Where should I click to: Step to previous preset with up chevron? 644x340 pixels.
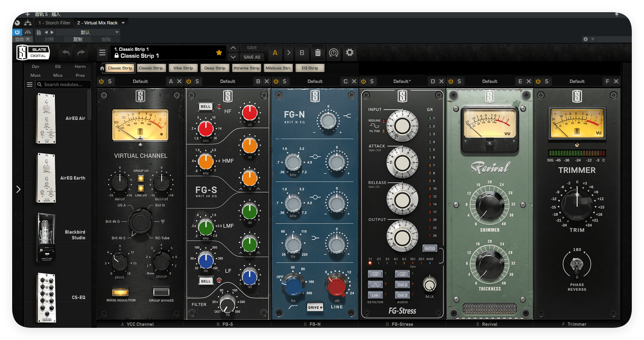click(233, 48)
